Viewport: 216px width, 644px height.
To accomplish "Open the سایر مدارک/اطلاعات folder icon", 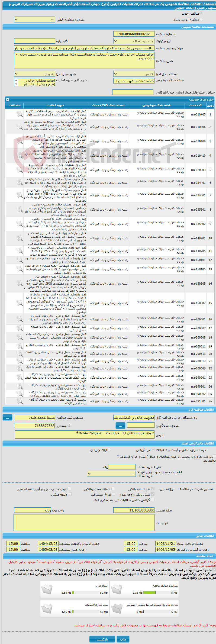I will click(x=47, y=609).
